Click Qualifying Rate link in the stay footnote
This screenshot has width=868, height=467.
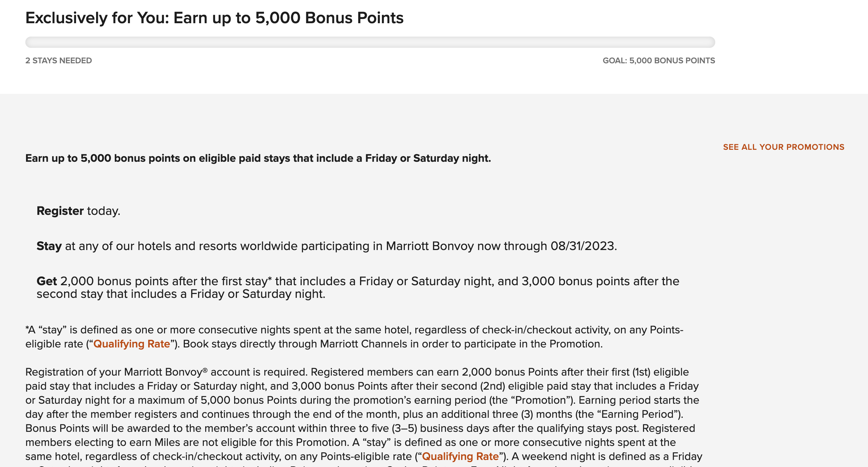pyautogui.click(x=132, y=344)
